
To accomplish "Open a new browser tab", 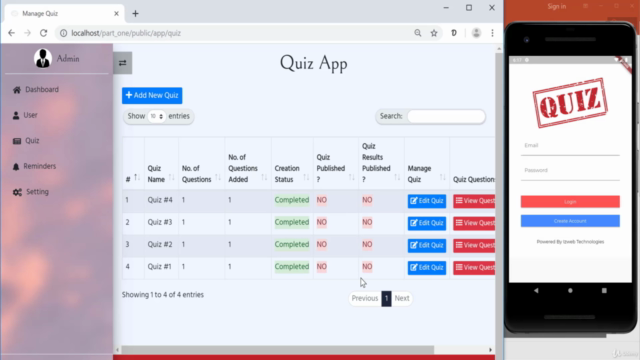I will click(136, 13).
